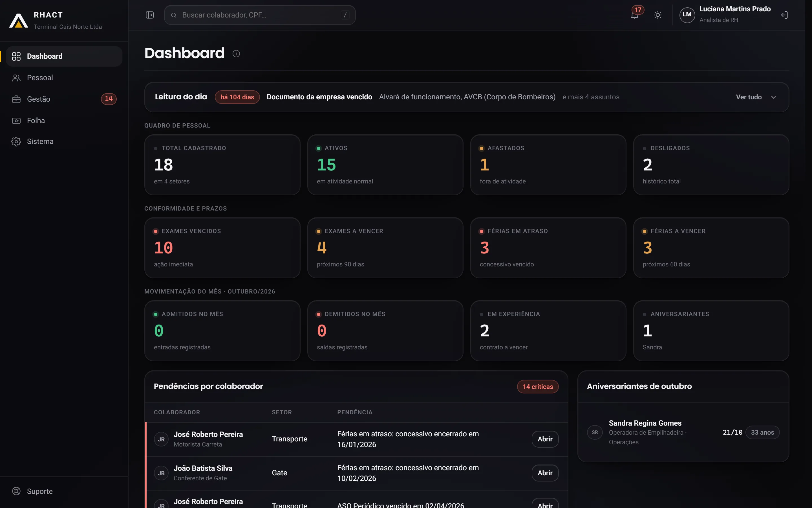
Task: Open the Dashboard menu item
Action: (64, 56)
